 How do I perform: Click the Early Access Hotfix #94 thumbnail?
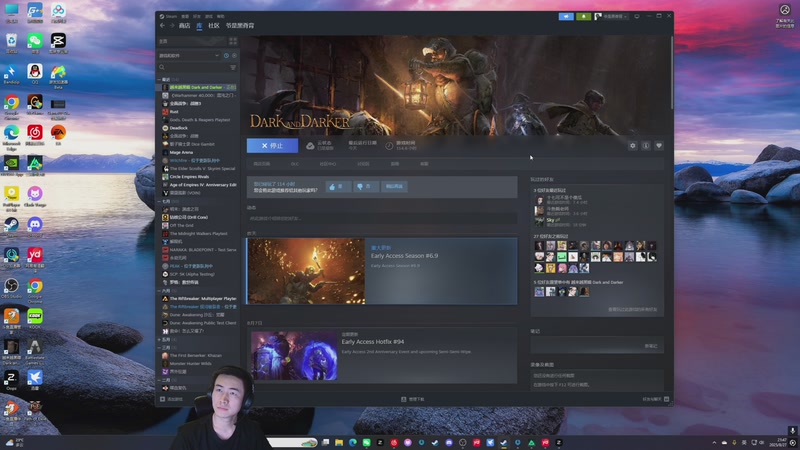point(294,356)
